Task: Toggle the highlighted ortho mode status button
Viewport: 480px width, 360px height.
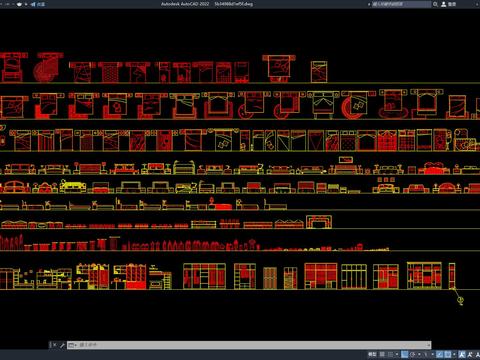Action: coord(405,354)
